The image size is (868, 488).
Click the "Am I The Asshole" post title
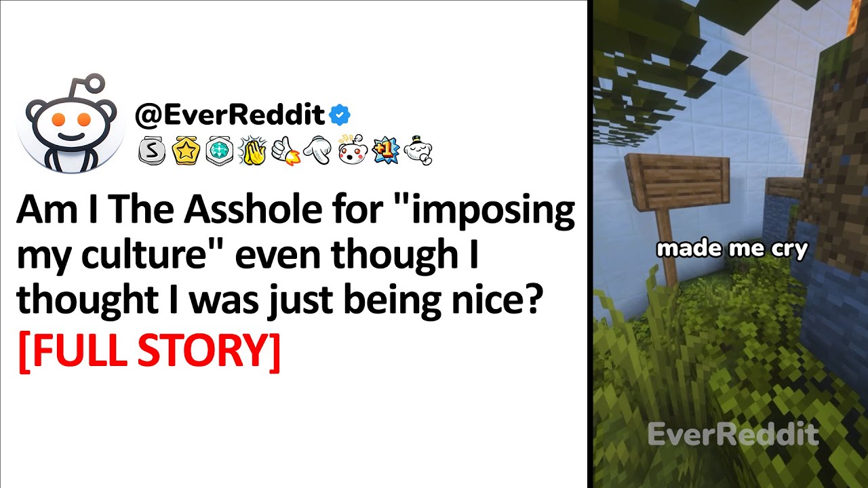[x=296, y=256]
